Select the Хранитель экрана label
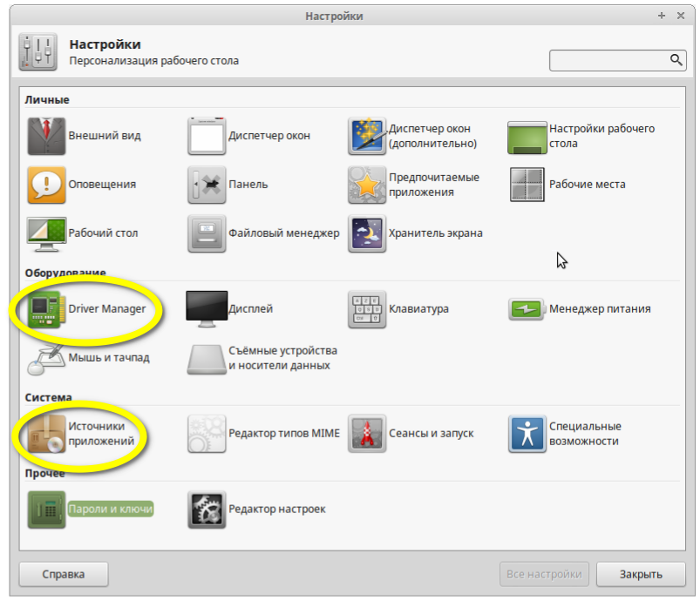This screenshot has width=700, height=601. (x=435, y=233)
